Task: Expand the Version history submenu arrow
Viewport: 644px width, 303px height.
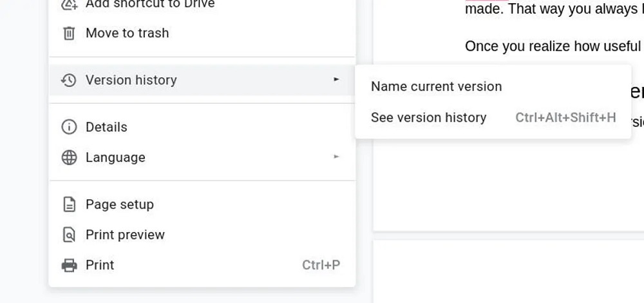Action: point(336,80)
